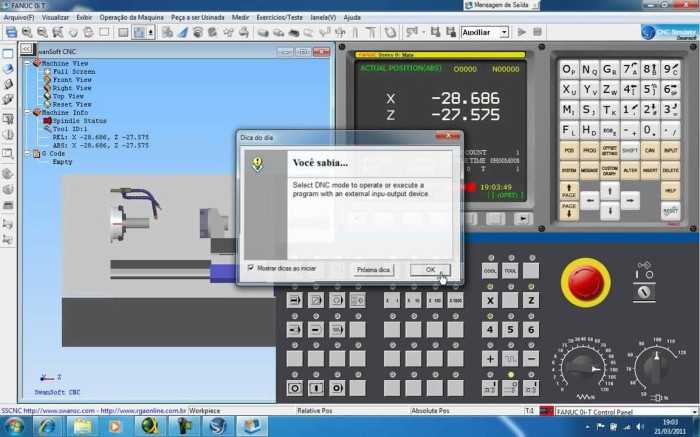Open Internet Explorer from the taskbar
Screen dimensions: 700x437
click(x=47, y=426)
